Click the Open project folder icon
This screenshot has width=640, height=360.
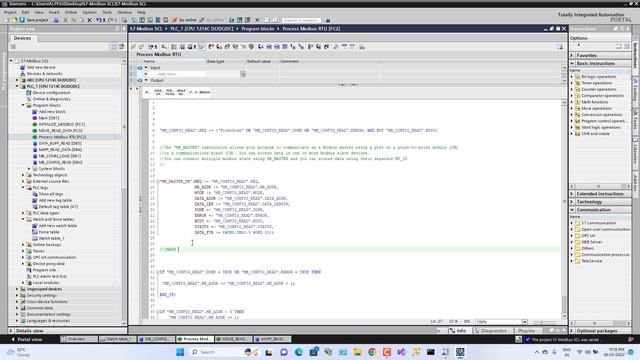click(14, 20)
